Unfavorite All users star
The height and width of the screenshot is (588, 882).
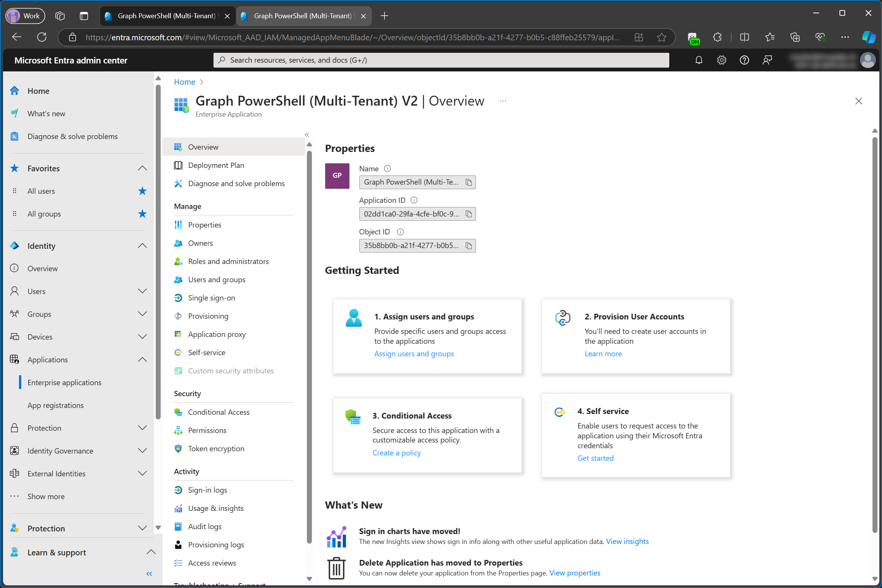pos(142,191)
